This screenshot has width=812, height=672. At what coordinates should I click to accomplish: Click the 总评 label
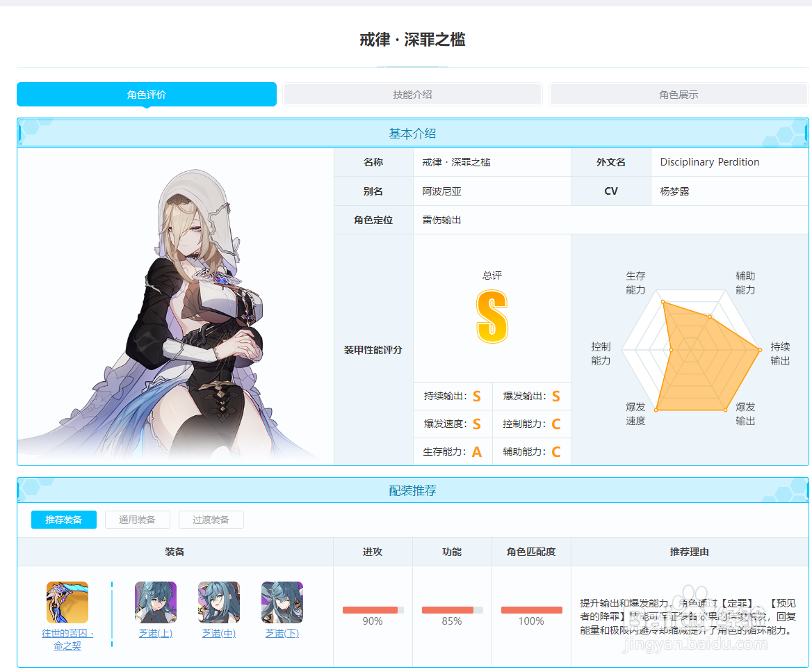(x=492, y=275)
